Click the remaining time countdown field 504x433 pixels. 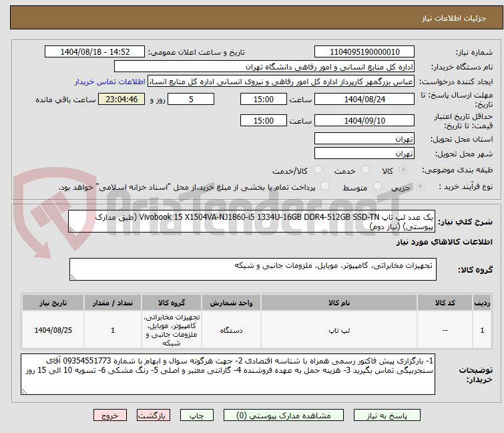(121, 100)
